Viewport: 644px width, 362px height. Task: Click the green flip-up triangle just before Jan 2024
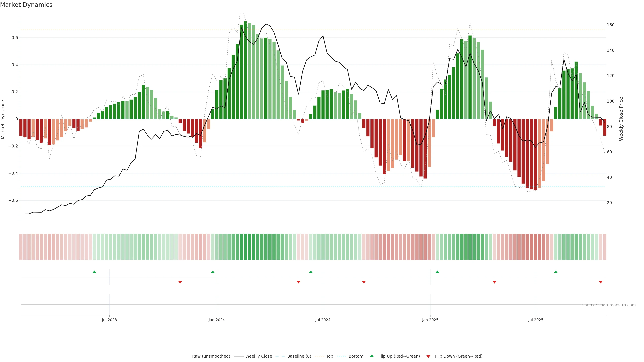tap(213, 272)
